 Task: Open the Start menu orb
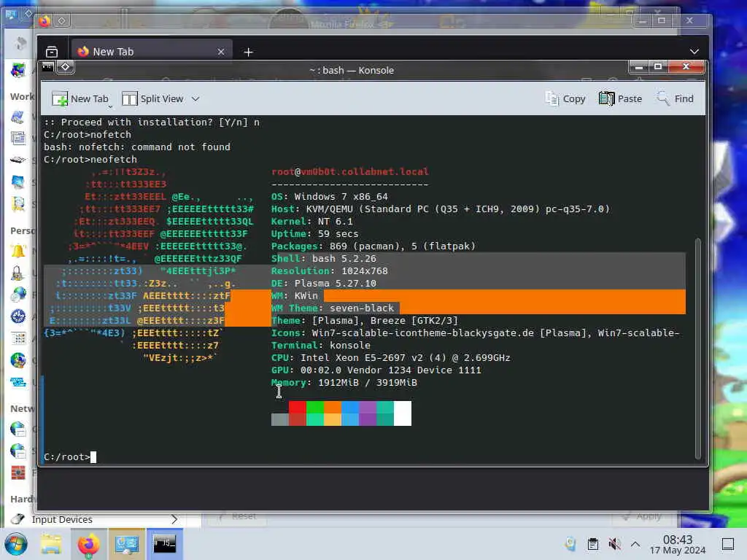(16, 544)
